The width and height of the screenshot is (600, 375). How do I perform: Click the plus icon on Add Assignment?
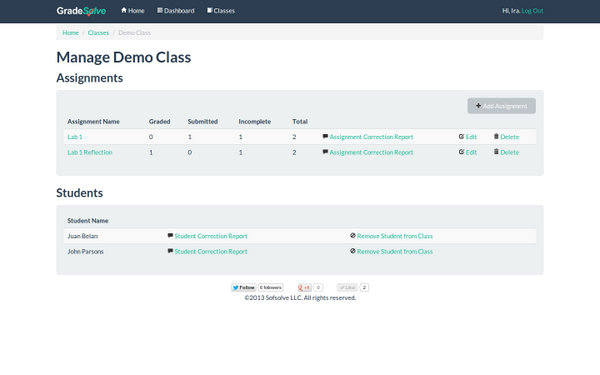click(x=478, y=106)
